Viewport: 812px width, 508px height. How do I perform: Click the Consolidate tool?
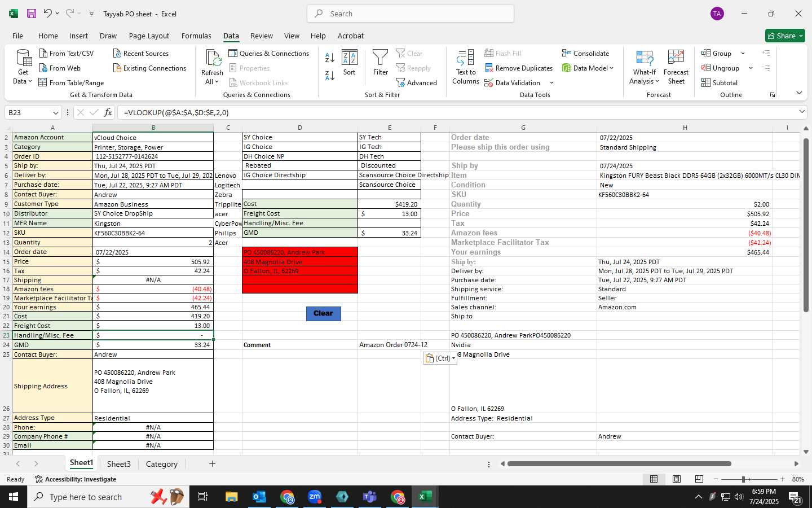click(585, 53)
